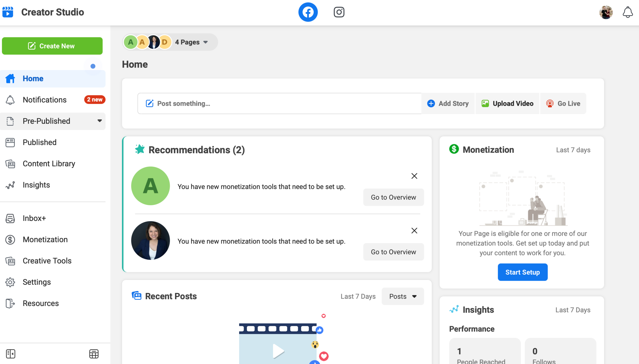Dismiss the second monetization recommendation
This screenshot has width=639, height=364.
414,231
